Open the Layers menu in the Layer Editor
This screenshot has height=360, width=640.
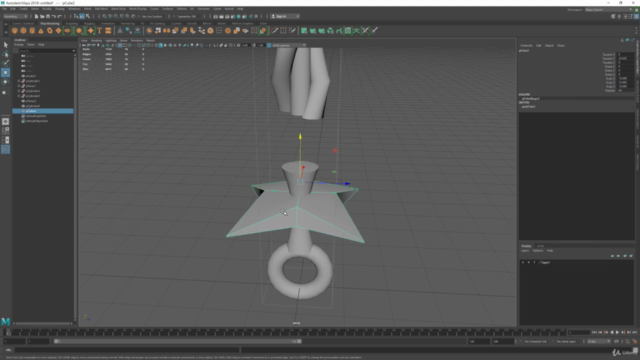[x=525, y=251]
